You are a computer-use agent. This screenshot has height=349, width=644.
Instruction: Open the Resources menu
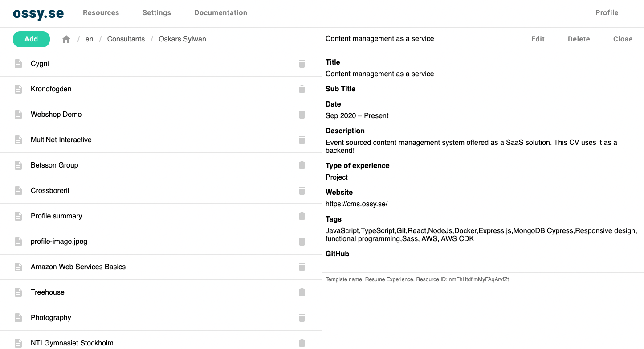tap(101, 13)
